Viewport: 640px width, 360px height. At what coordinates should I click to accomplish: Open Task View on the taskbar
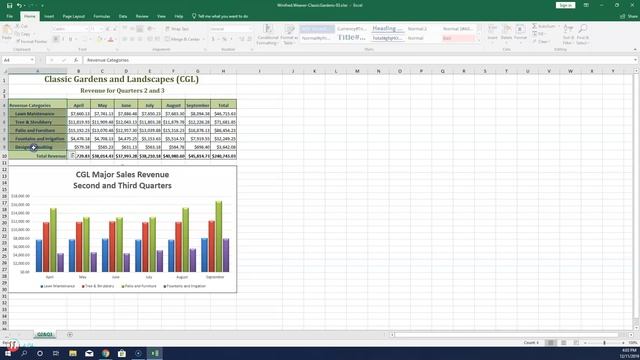coord(56,353)
